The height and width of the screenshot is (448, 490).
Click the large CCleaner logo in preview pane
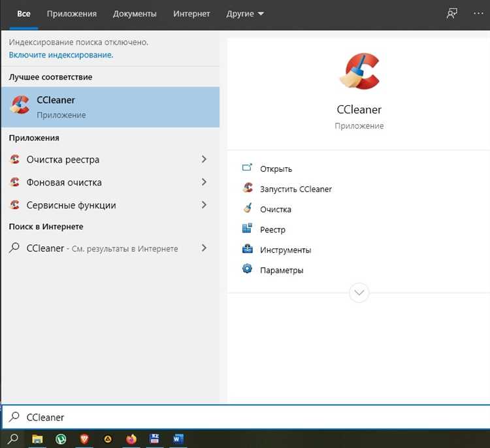click(x=359, y=72)
